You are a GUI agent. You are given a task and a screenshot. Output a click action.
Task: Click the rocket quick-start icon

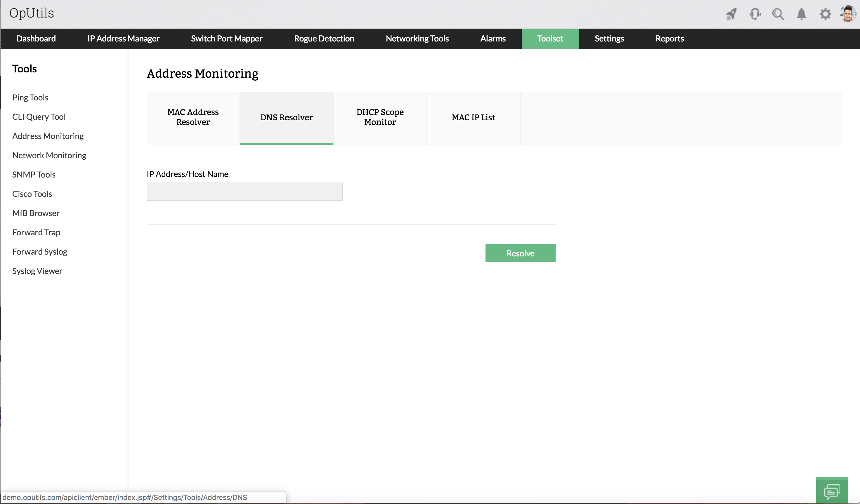click(731, 14)
